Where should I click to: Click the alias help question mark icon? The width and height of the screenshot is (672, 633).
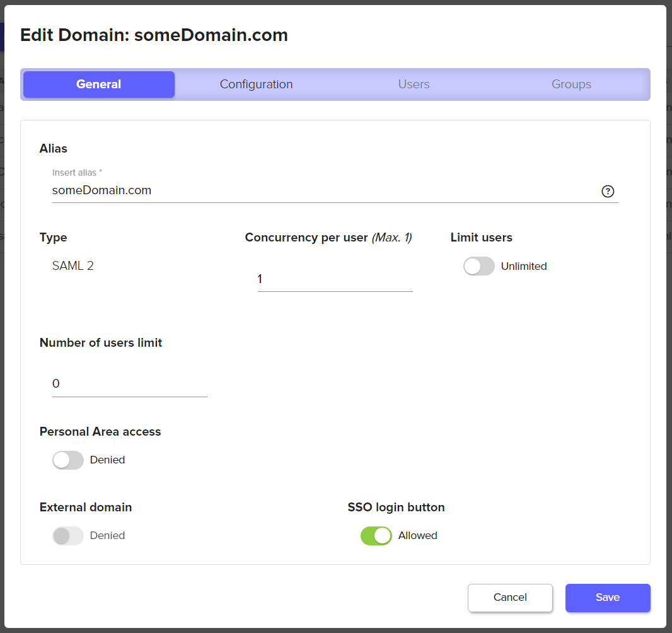[x=608, y=192]
